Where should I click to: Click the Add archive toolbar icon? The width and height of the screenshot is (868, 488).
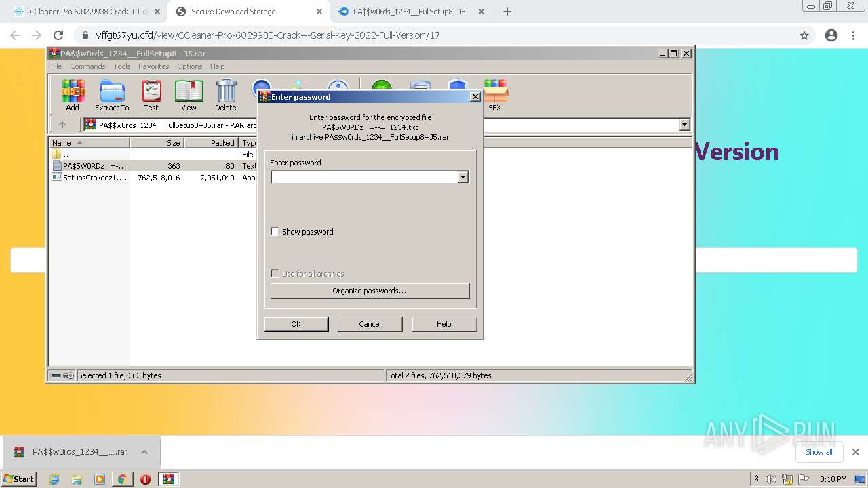(73, 95)
